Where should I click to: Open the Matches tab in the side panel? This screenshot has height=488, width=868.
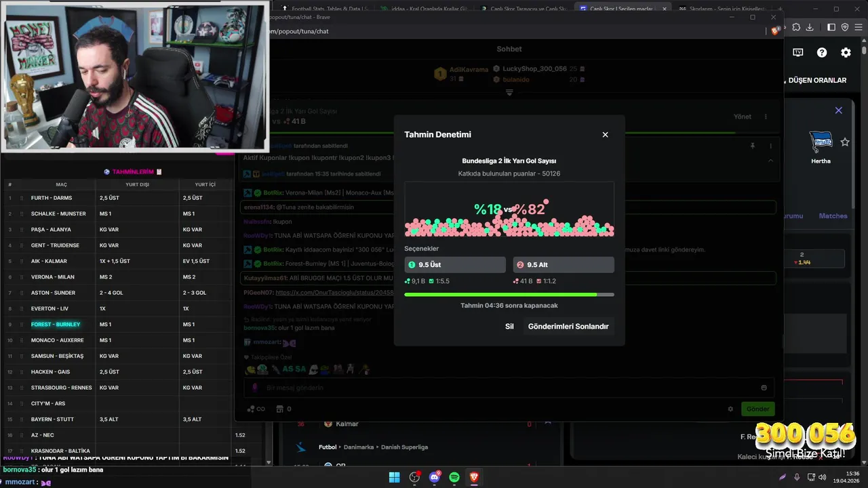[x=833, y=216]
